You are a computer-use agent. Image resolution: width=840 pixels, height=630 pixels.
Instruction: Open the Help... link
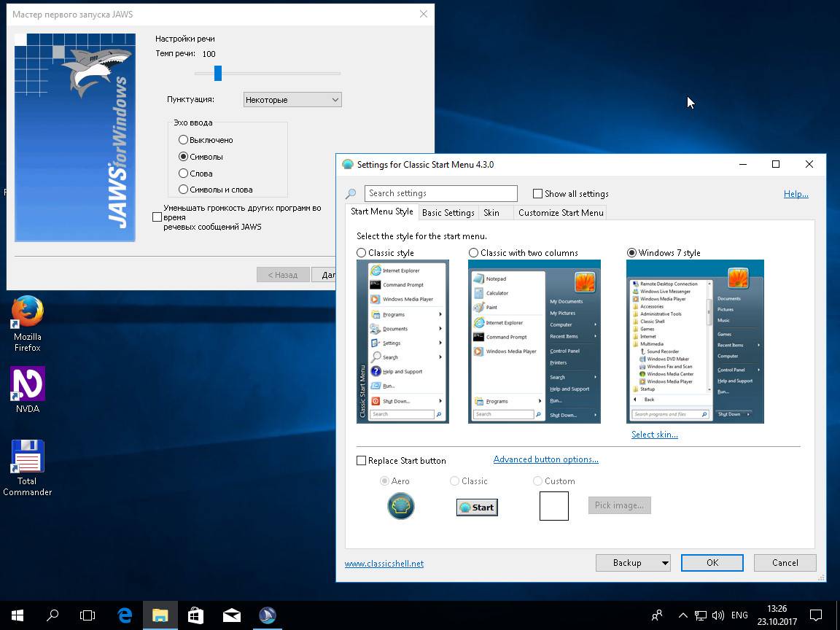pos(796,194)
